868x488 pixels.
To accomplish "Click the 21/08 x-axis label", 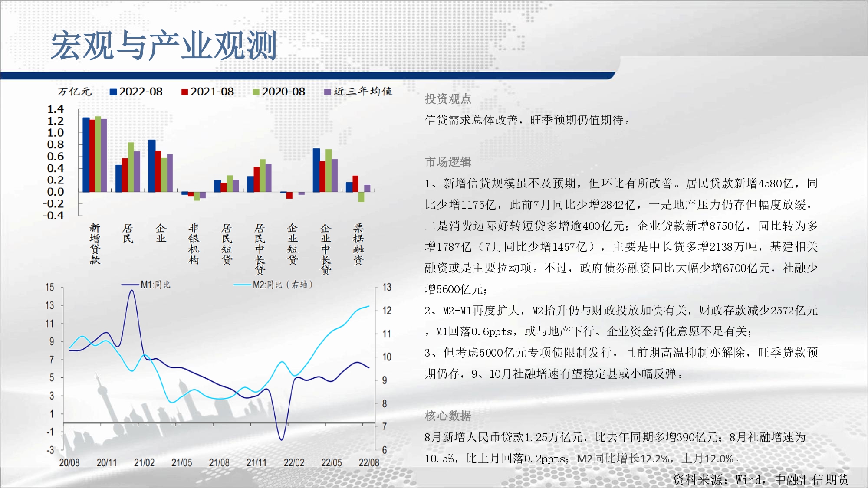I will pos(219,463).
